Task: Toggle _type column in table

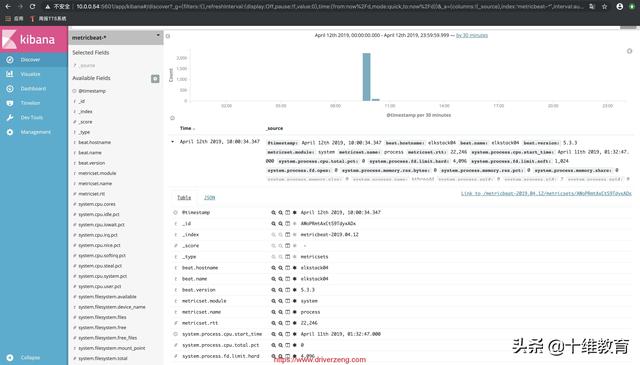Action: point(287,257)
